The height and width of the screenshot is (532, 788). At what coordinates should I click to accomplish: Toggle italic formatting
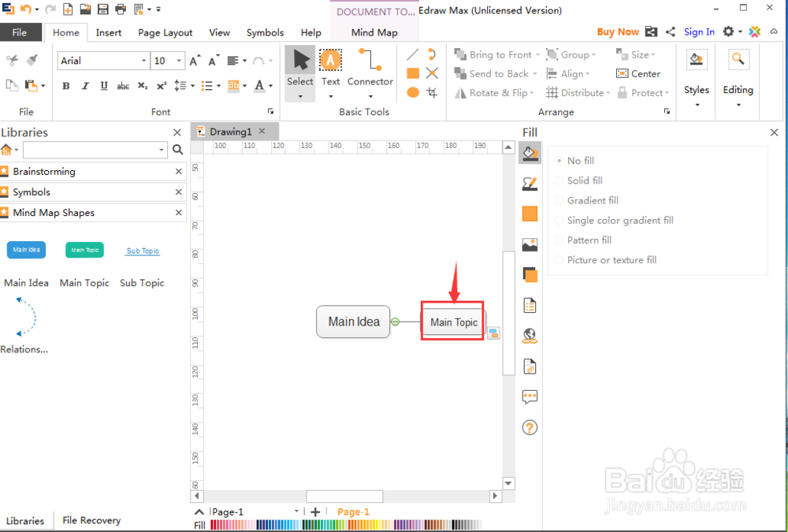pyautogui.click(x=85, y=86)
